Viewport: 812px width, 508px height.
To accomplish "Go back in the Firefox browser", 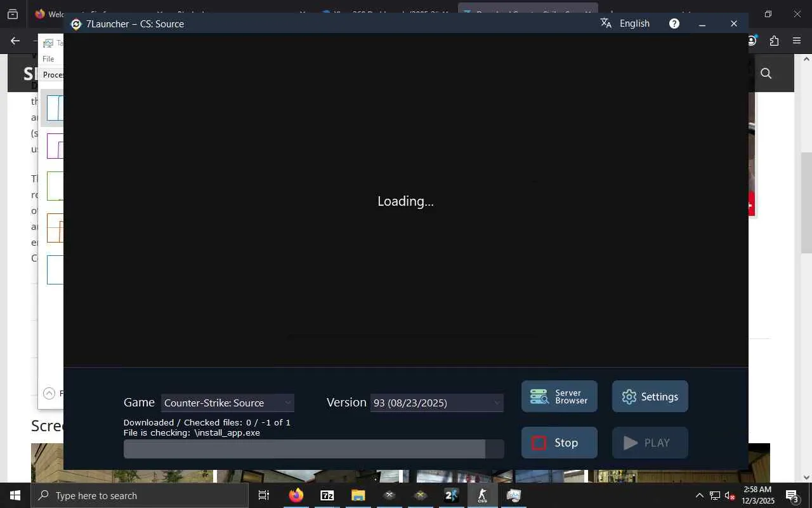I will pyautogui.click(x=15, y=41).
